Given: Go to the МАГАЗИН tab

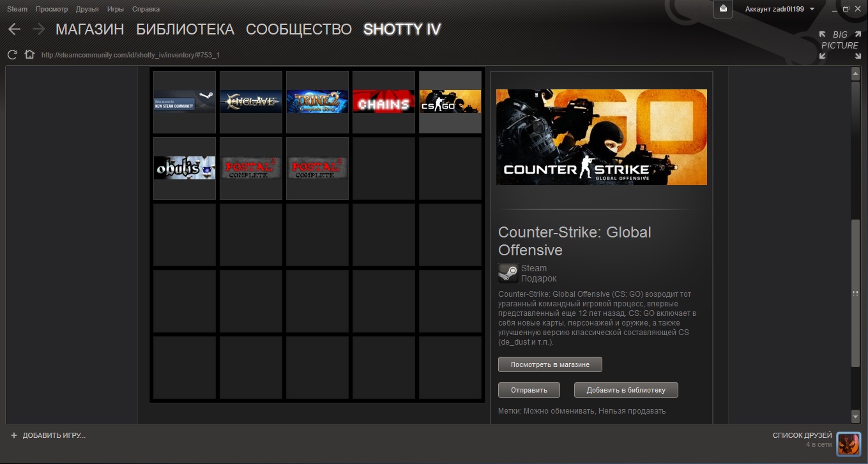Looking at the screenshot, I should click(90, 29).
